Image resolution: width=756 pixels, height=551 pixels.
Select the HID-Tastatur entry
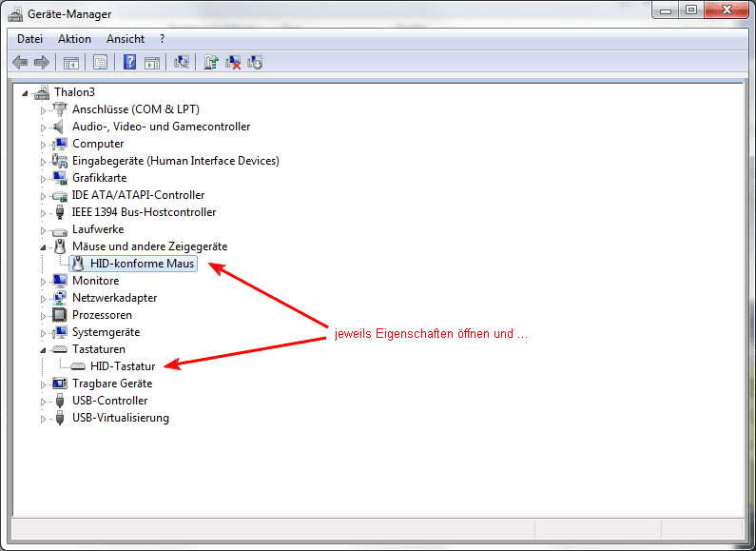(x=123, y=366)
